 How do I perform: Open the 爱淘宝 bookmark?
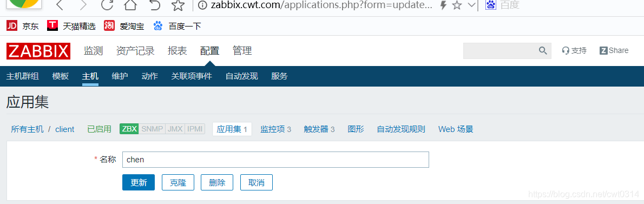[124, 27]
